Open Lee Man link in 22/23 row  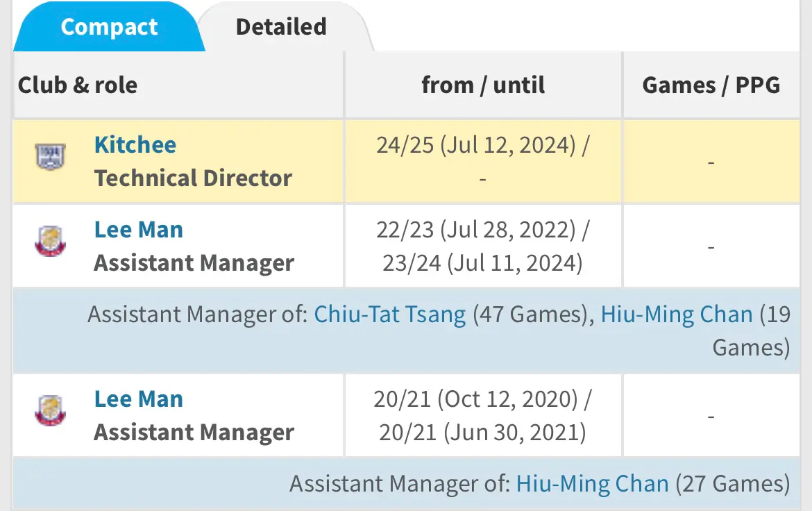pos(139,230)
